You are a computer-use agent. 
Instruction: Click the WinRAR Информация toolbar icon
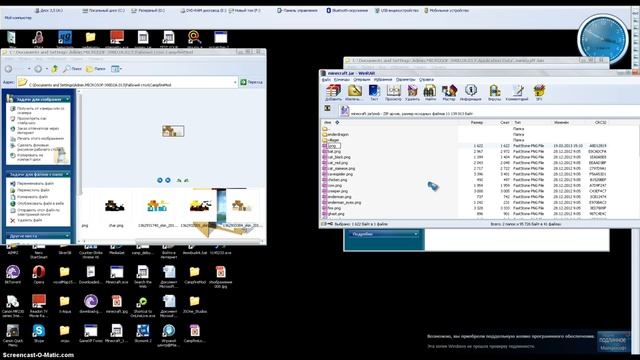point(471,93)
